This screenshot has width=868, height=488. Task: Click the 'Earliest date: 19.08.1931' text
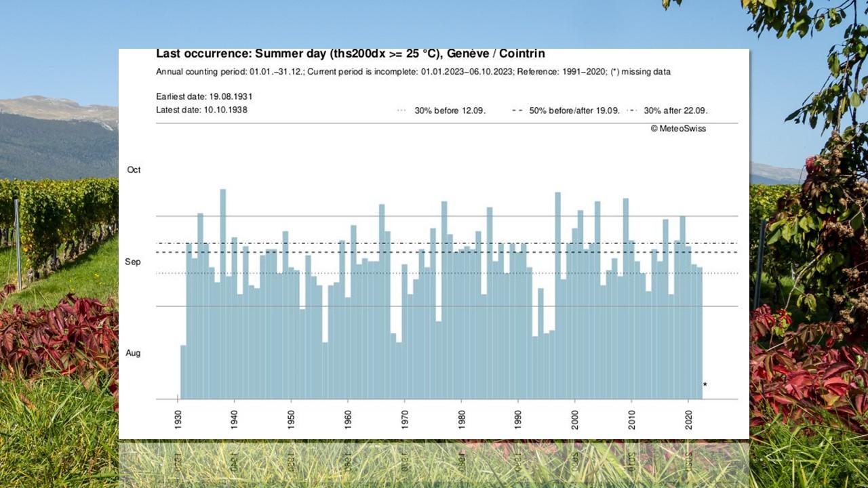point(204,97)
